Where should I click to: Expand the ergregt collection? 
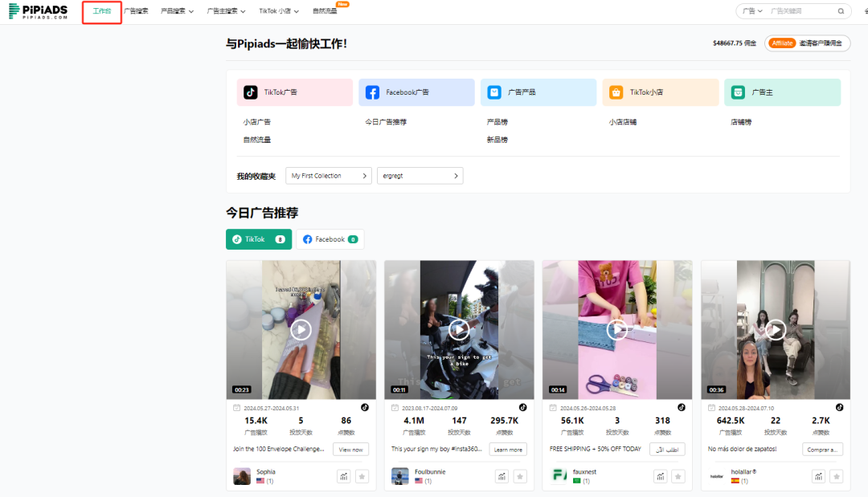pyautogui.click(x=420, y=175)
